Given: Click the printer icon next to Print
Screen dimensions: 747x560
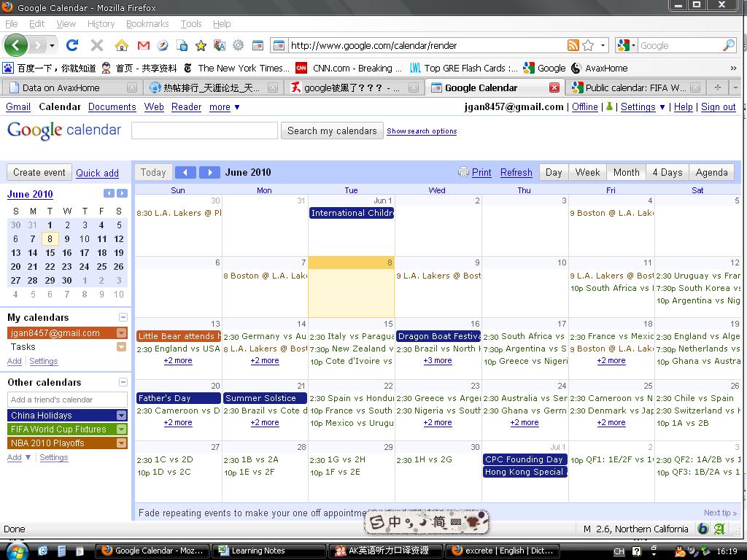Looking at the screenshot, I should pyautogui.click(x=463, y=173).
